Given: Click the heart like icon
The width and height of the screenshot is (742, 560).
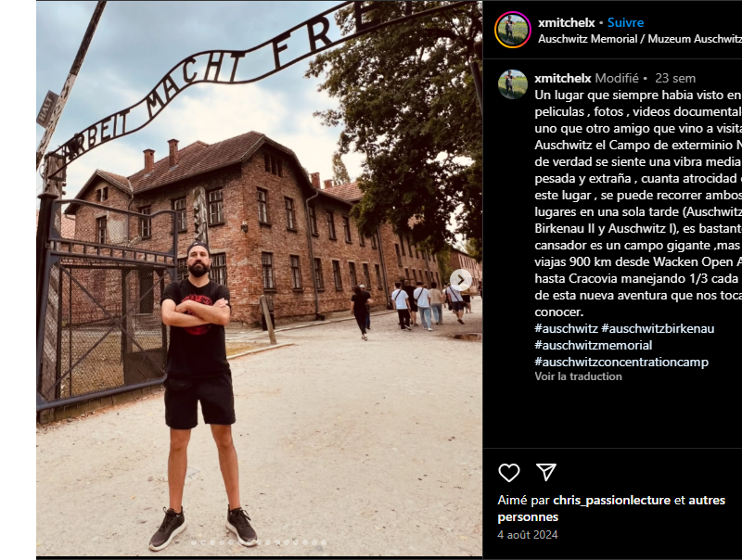Looking at the screenshot, I should (x=508, y=473).
